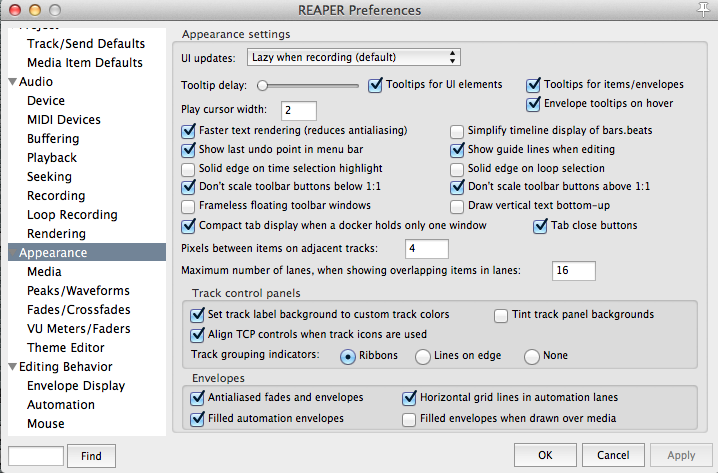
Task: Click Maximum number of lanes field
Action: click(574, 271)
